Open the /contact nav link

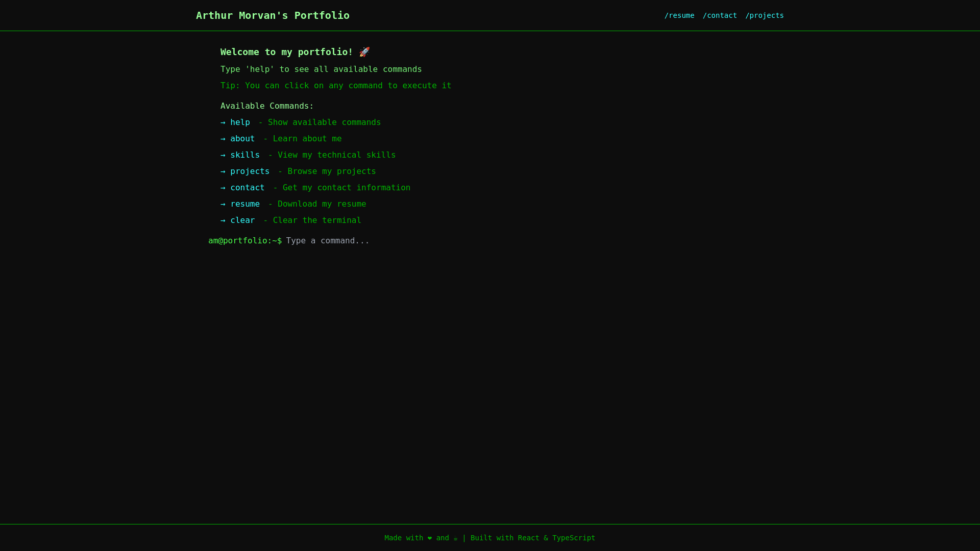[x=720, y=15]
